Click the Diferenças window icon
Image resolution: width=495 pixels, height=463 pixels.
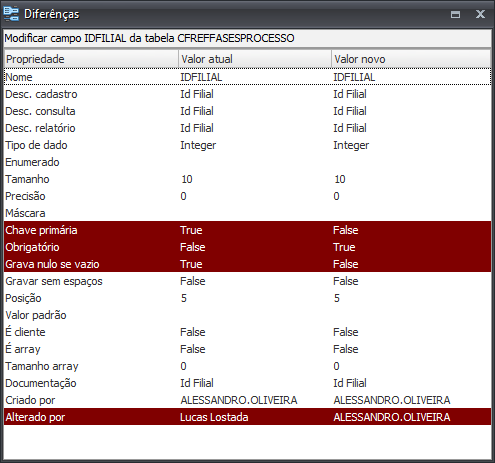(11, 14)
